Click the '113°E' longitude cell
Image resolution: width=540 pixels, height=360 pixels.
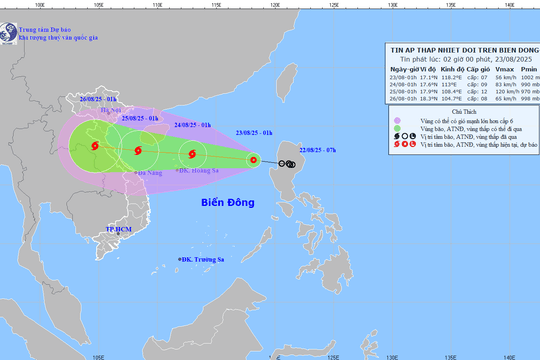click(449, 84)
